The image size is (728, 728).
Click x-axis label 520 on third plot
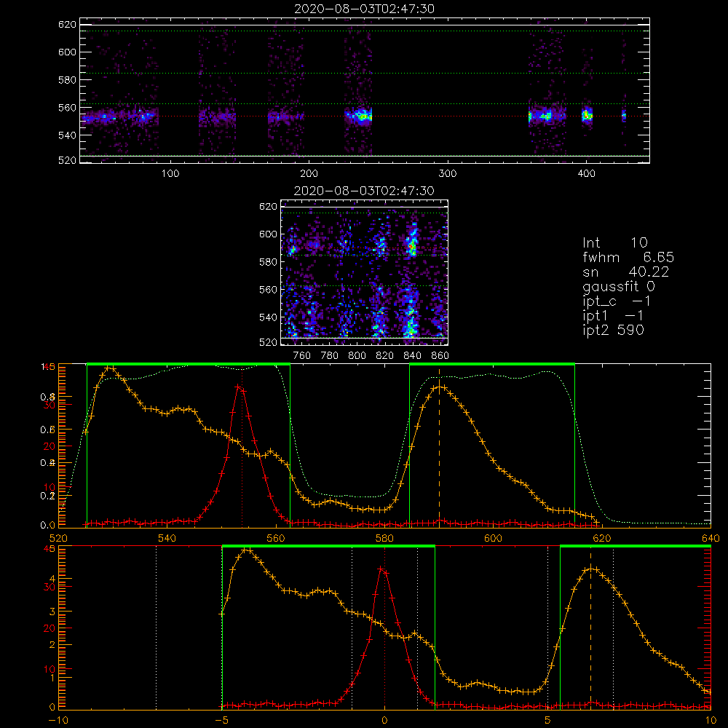pyautogui.click(x=58, y=538)
